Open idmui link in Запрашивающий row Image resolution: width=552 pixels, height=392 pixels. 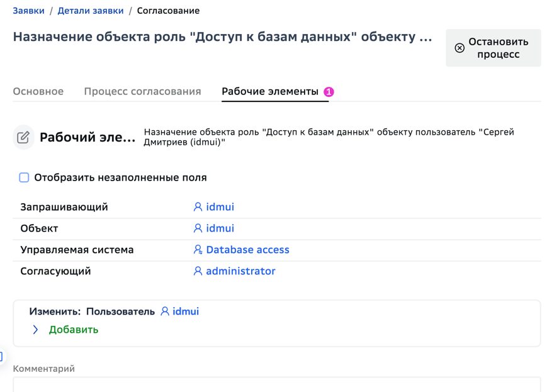coord(220,207)
